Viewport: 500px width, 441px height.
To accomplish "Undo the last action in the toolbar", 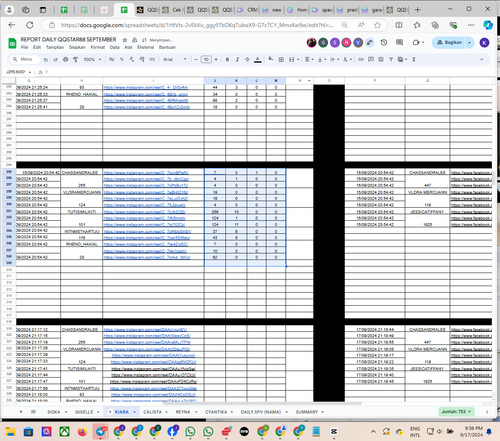I will click(x=46, y=60).
